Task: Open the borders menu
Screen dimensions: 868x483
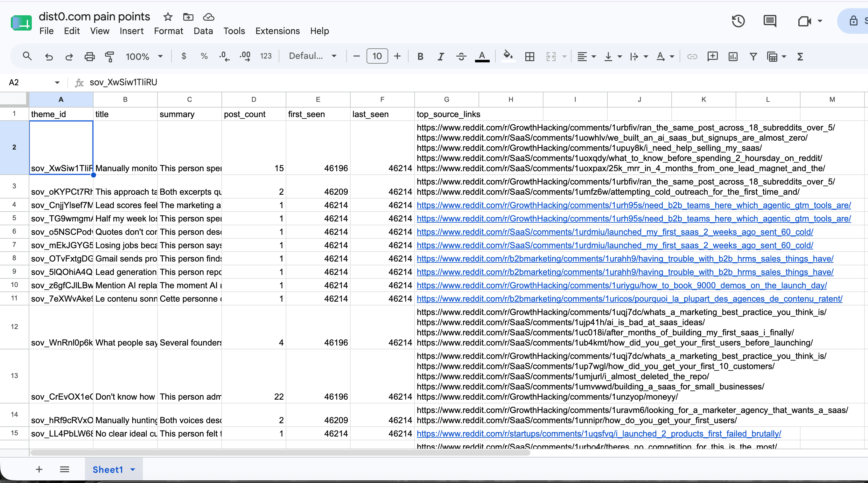Action: (529, 56)
